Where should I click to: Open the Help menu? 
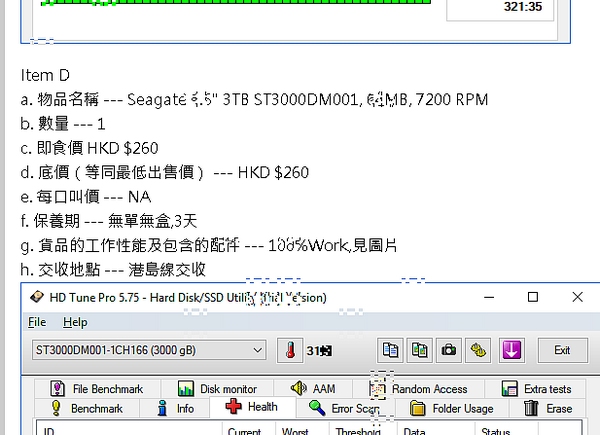click(x=75, y=322)
